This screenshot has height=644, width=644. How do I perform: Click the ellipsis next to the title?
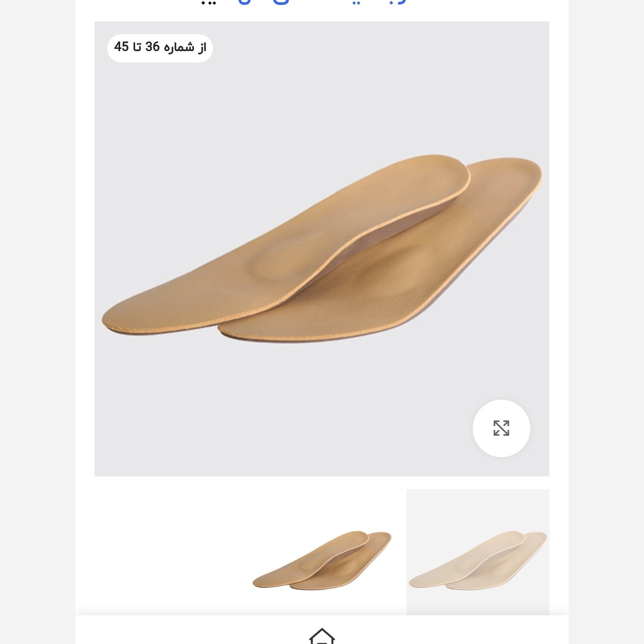coord(209,3)
